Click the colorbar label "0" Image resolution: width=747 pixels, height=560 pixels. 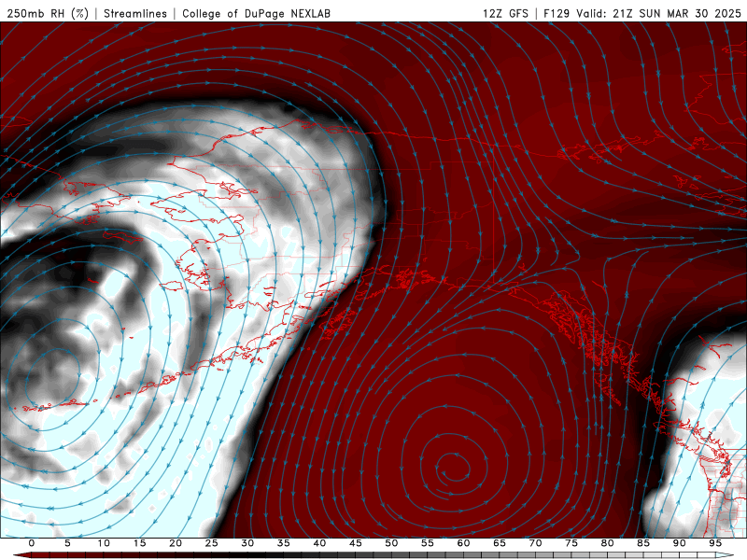click(32, 543)
